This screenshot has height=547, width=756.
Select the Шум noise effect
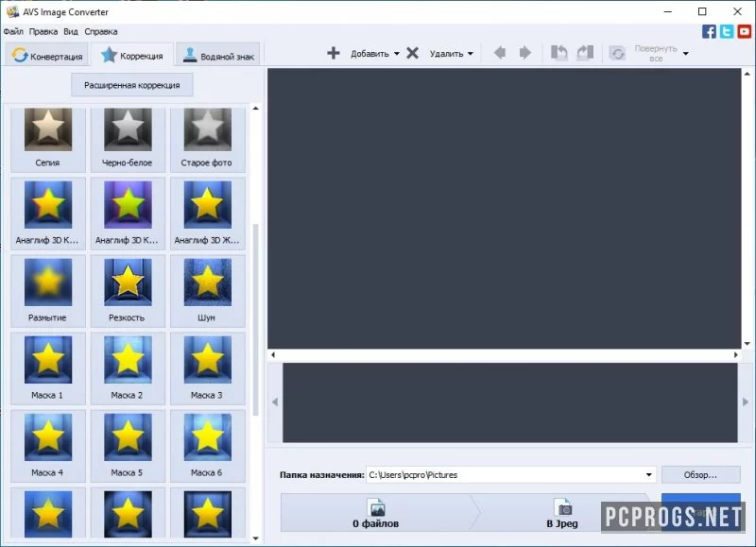click(207, 291)
